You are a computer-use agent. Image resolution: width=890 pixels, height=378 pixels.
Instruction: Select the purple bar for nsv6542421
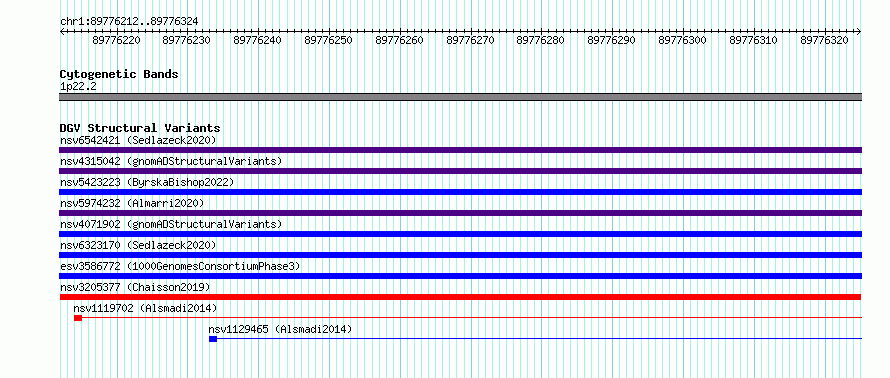(460, 150)
